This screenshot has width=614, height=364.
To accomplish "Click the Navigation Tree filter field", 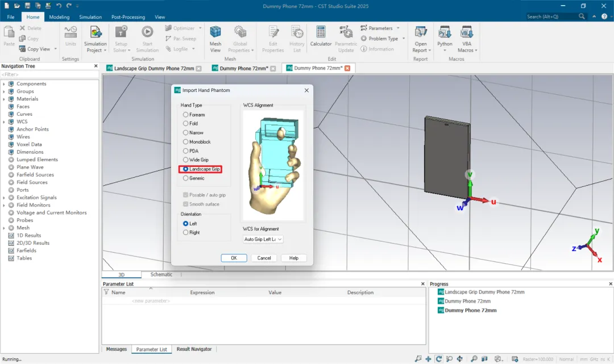I will [x=49, y=74].
